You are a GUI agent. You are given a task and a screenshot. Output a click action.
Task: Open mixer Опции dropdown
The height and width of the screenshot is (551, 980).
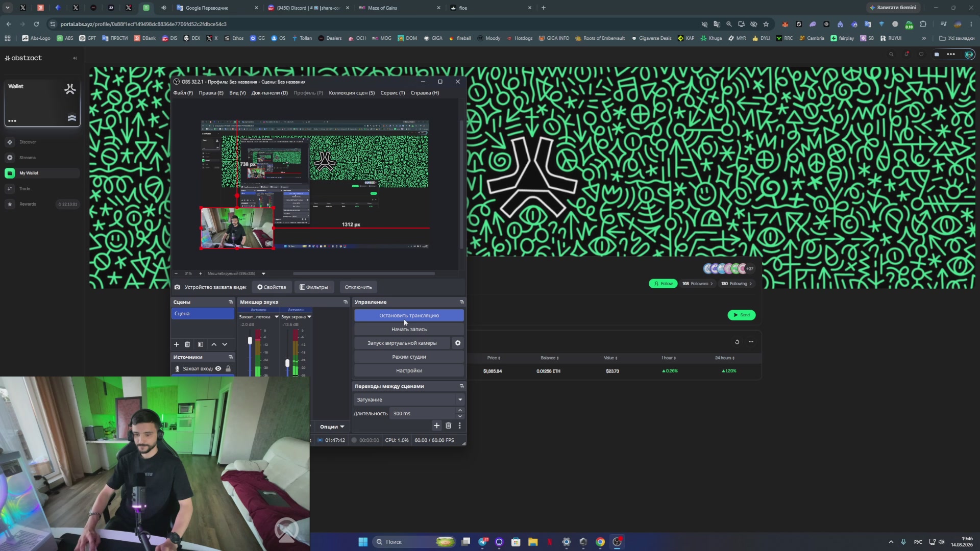point(332,427)
